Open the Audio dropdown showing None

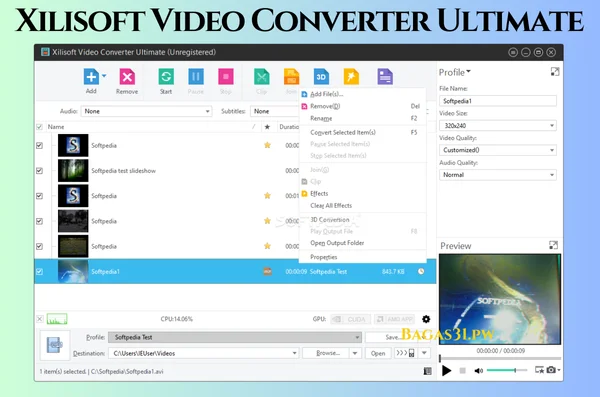(146, 111)
